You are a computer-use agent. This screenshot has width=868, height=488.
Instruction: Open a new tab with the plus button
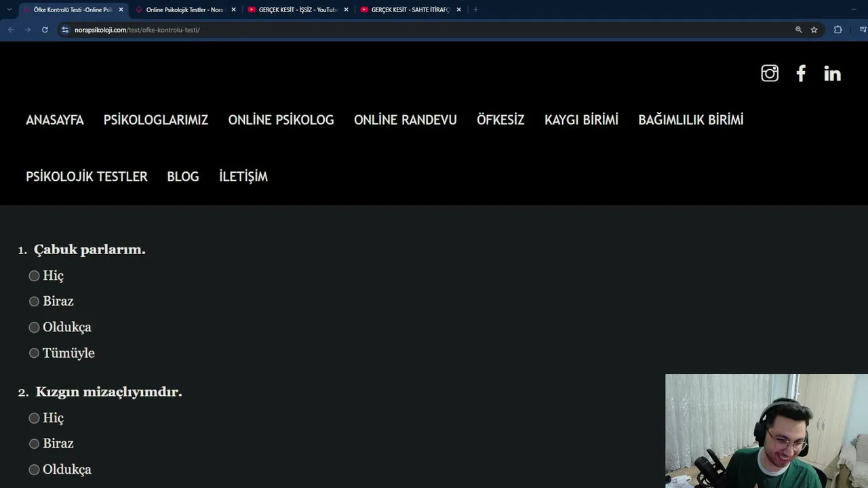475,9
